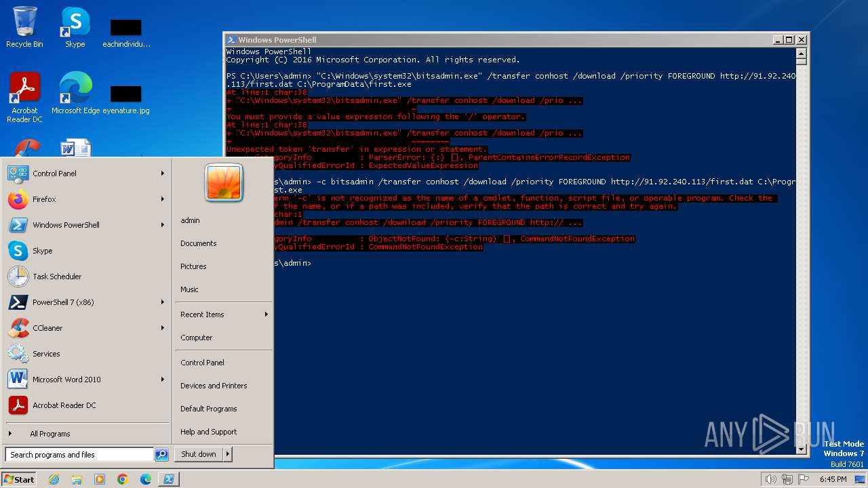Expand CCleaner jump list arrow

pos(163,328)
